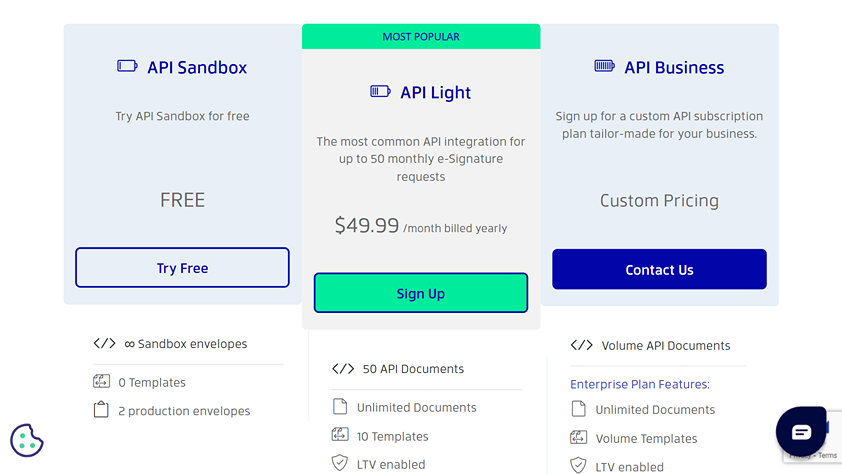Click the template icon beside 10 Templates
842x474 pixels.
coord(339,435)
